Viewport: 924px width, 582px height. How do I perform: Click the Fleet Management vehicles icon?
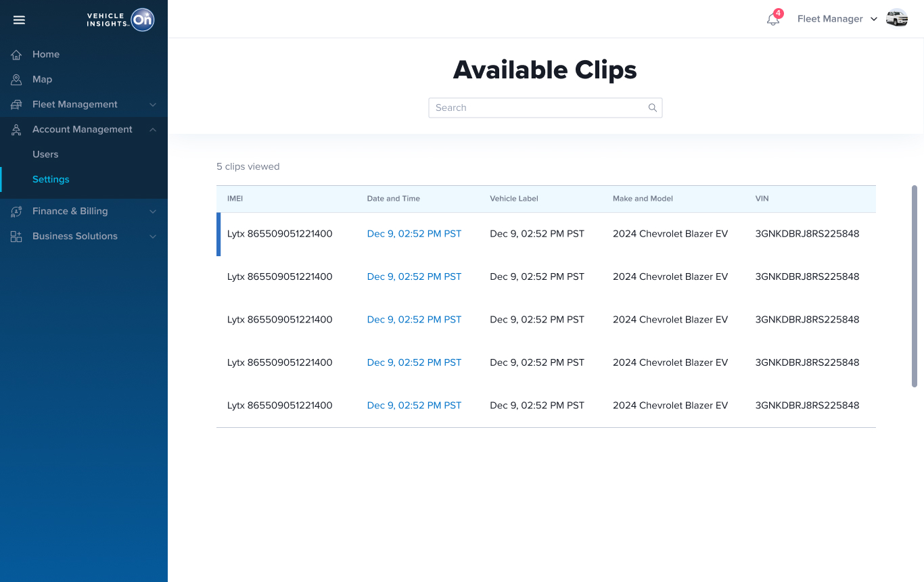tap(16, 105)
